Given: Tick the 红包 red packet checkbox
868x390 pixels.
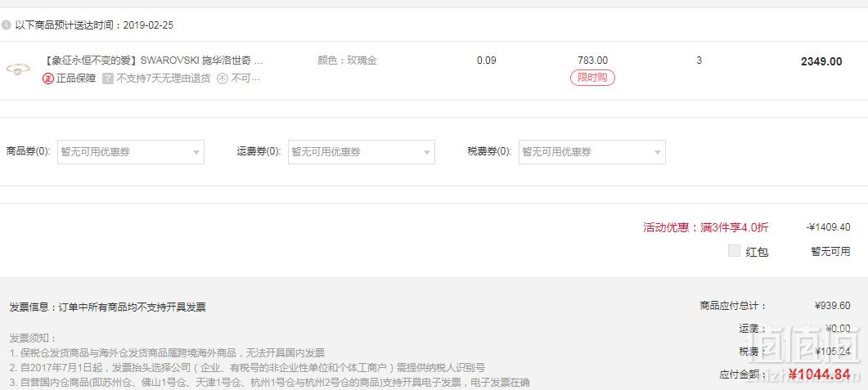Looking at the screenshot, I should coord(734,251).
